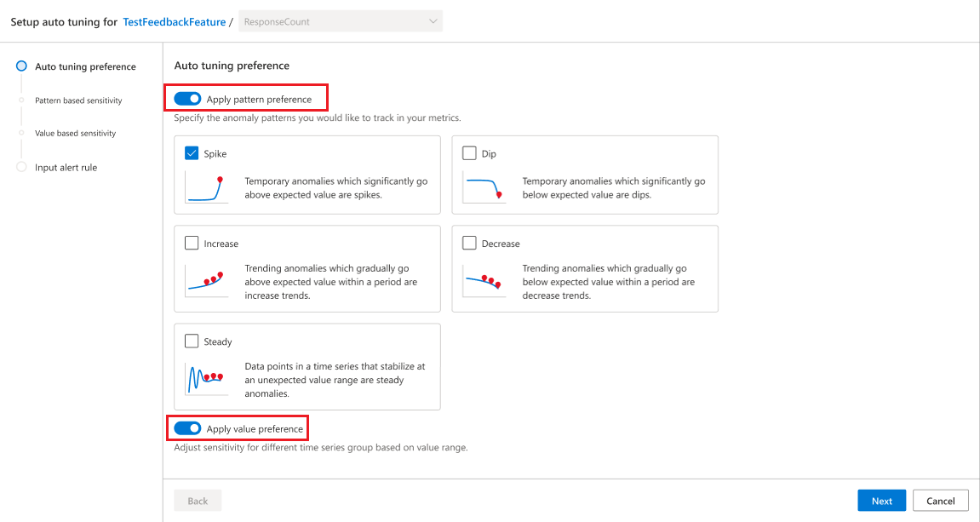Proceed with the Next button
This screenshot has width=980, height=522.
pos(882,501)
